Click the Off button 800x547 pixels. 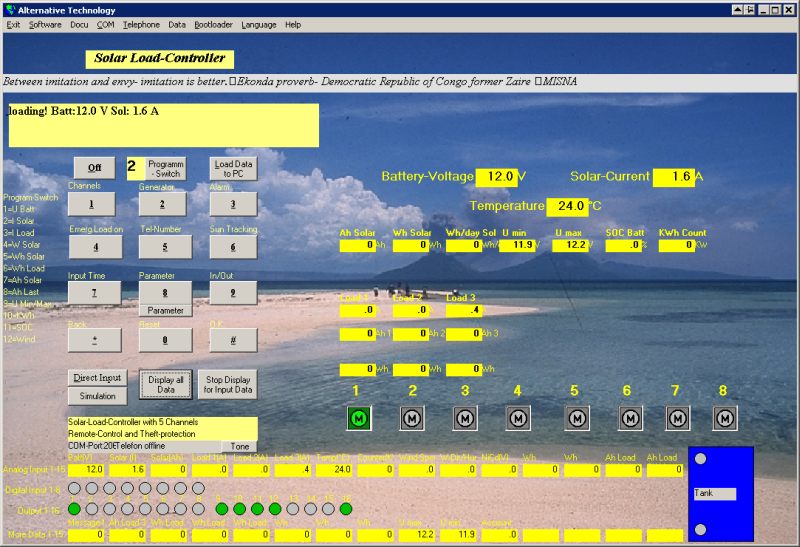pos(94,168)
